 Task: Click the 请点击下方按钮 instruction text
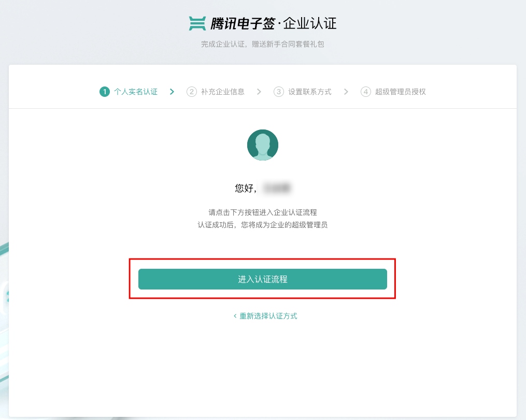[x=263, y=212]
